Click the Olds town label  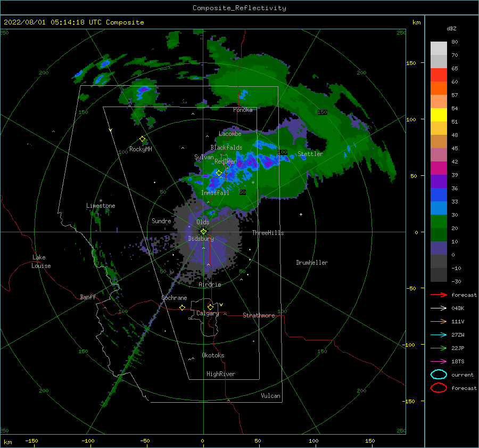pyautogui.click(x=203, y=222)
